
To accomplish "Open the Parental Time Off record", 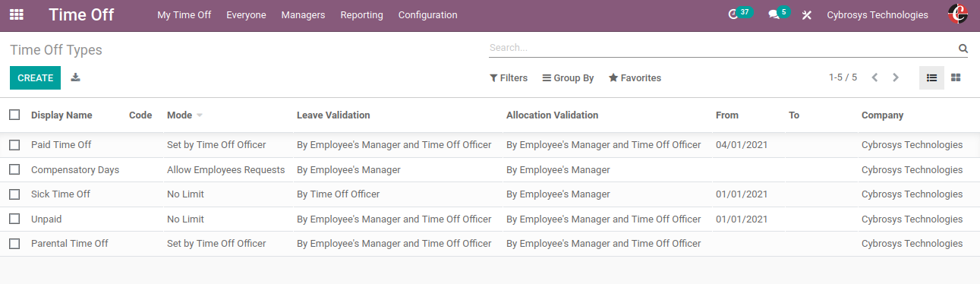I will tap(70, 244).
